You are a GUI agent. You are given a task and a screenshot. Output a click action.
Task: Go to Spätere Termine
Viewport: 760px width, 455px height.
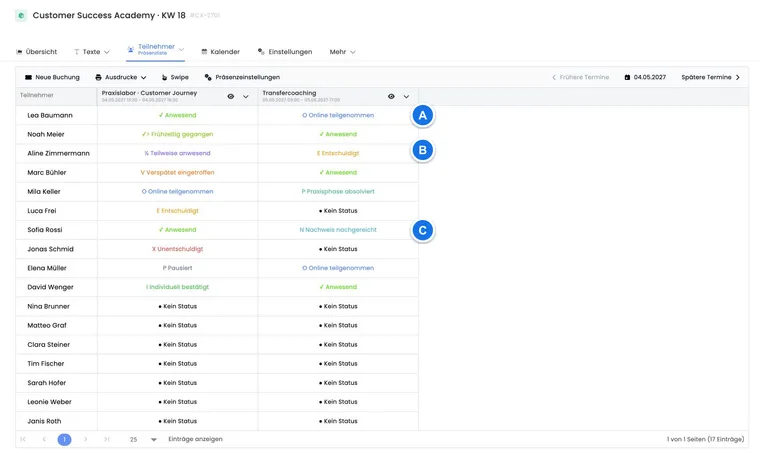[x=711, y=78]
